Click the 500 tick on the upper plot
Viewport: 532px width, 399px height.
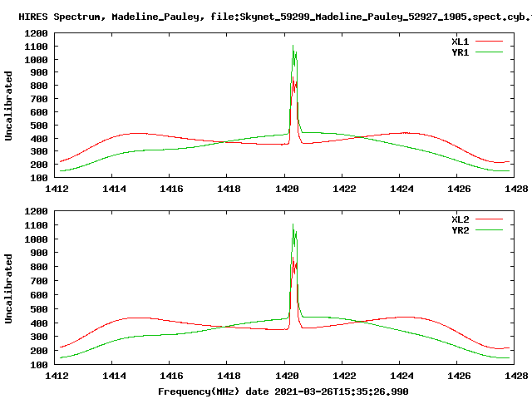[x=39, y=126]
